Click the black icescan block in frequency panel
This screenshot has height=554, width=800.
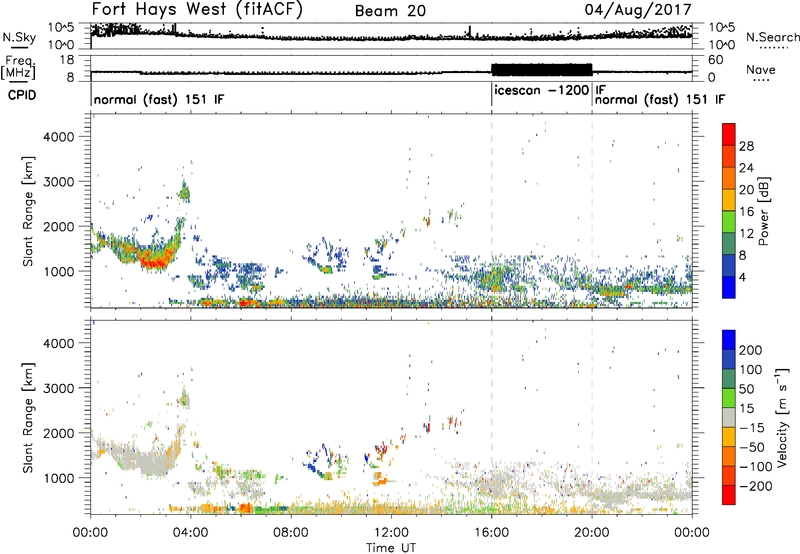coord(541,69)
